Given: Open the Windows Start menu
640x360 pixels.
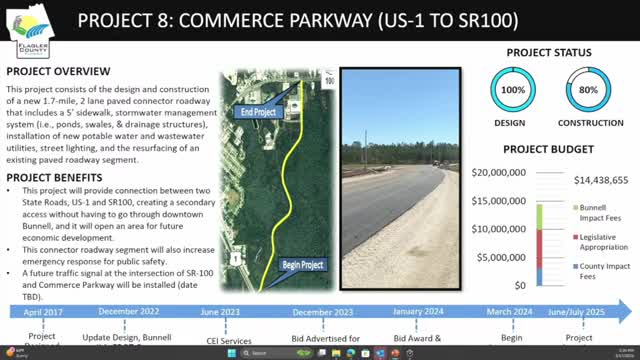Looking at the screenshot, I should 231,353.
